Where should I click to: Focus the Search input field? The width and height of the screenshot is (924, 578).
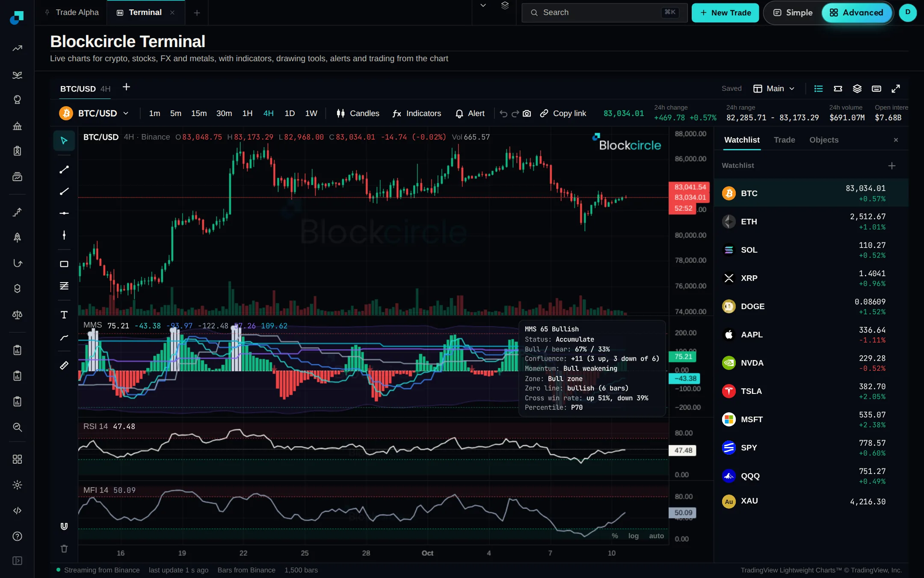tap(604, 13)
